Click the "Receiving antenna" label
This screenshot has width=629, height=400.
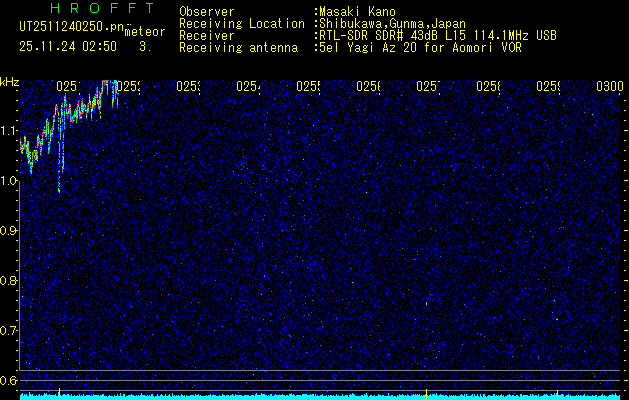238,48
